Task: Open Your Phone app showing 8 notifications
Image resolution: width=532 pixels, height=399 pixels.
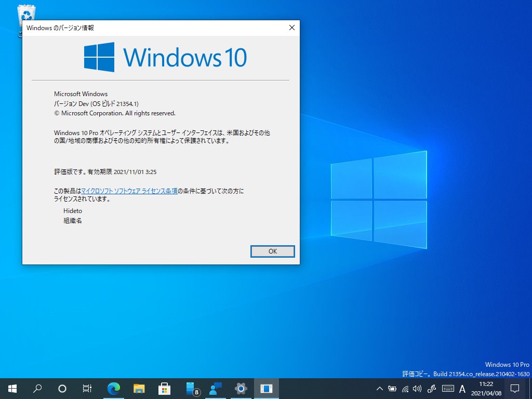Action: pos(190,388)
